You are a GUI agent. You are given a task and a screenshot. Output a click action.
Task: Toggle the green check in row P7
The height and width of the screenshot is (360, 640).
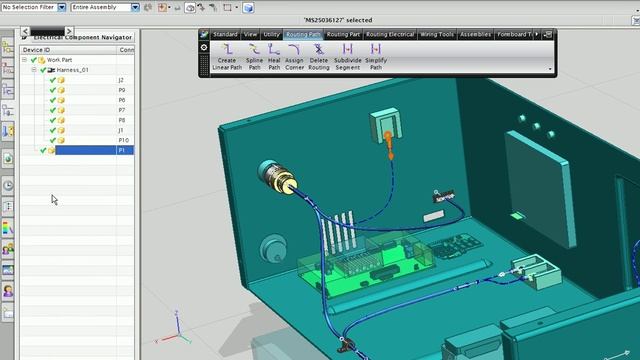coord(53,110)
